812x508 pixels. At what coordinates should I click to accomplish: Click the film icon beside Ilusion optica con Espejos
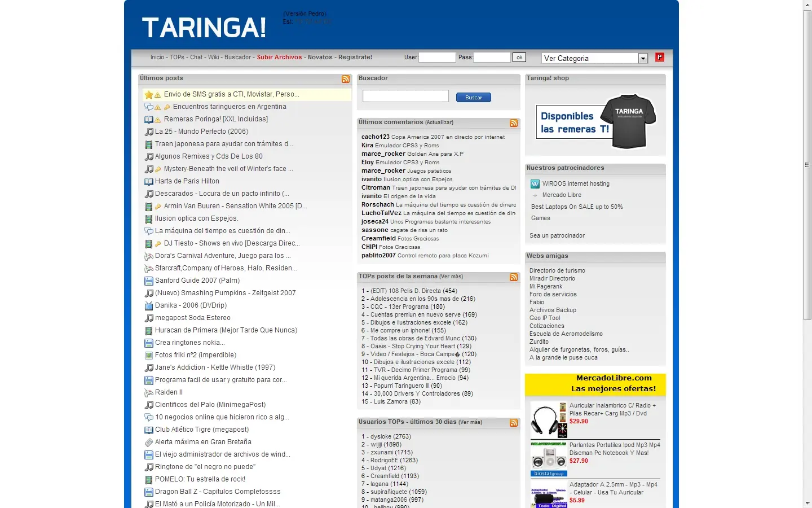[149, 219]
